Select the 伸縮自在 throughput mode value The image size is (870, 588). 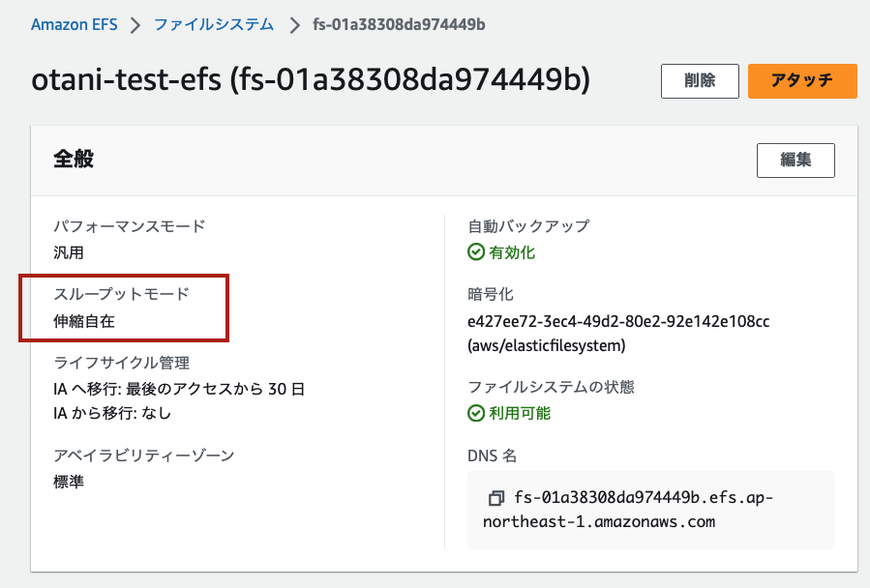click(x=84, y=321)
